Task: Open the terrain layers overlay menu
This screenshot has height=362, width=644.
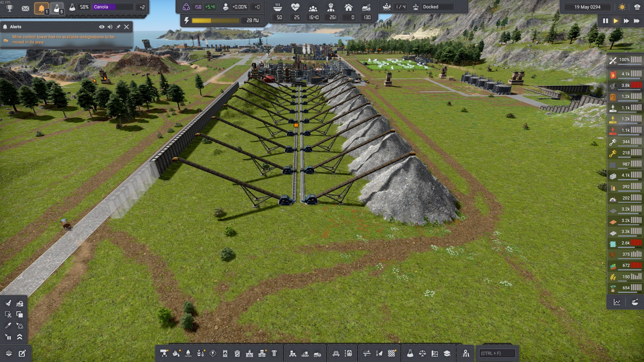Action: pyautogui.click(x=9, y=354)
